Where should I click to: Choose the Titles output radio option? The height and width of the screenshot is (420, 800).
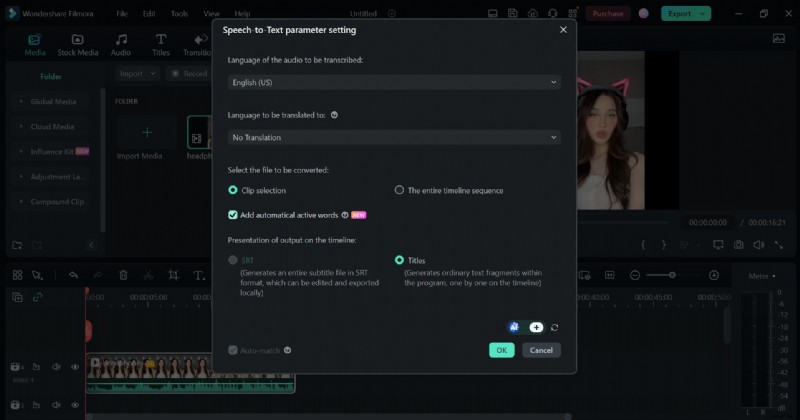399,260
